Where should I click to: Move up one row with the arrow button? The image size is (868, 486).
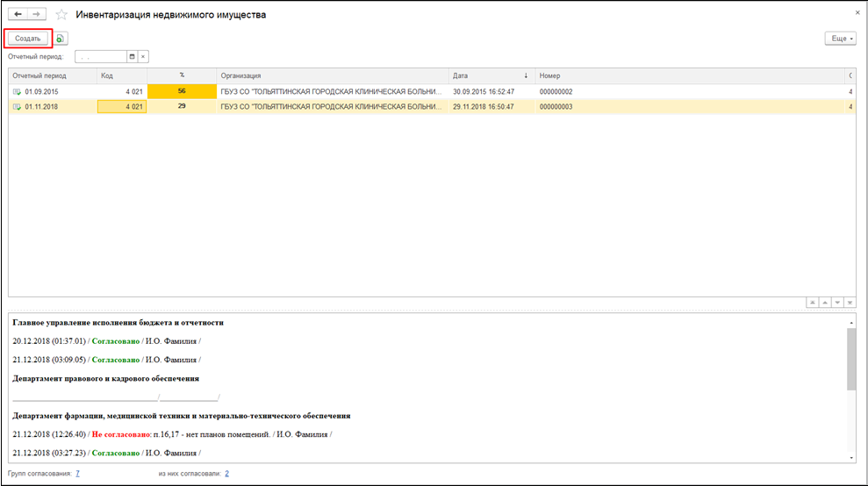click(825, 302)
